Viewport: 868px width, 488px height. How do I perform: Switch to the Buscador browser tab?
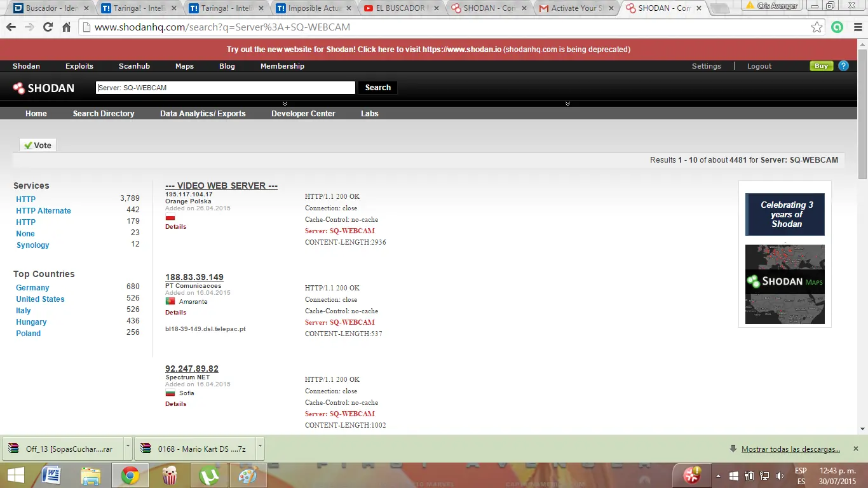pos(51,8)
